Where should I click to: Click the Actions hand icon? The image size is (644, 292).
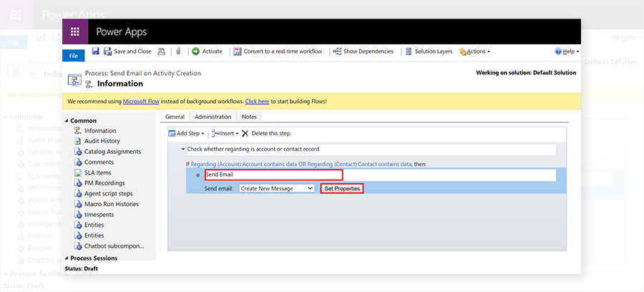coord(462,52)
